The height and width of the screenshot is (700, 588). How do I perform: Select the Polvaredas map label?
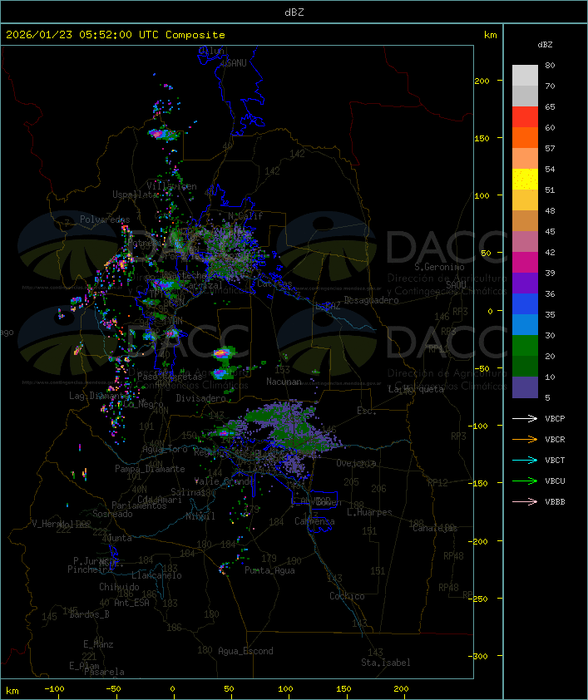(105, 219)
